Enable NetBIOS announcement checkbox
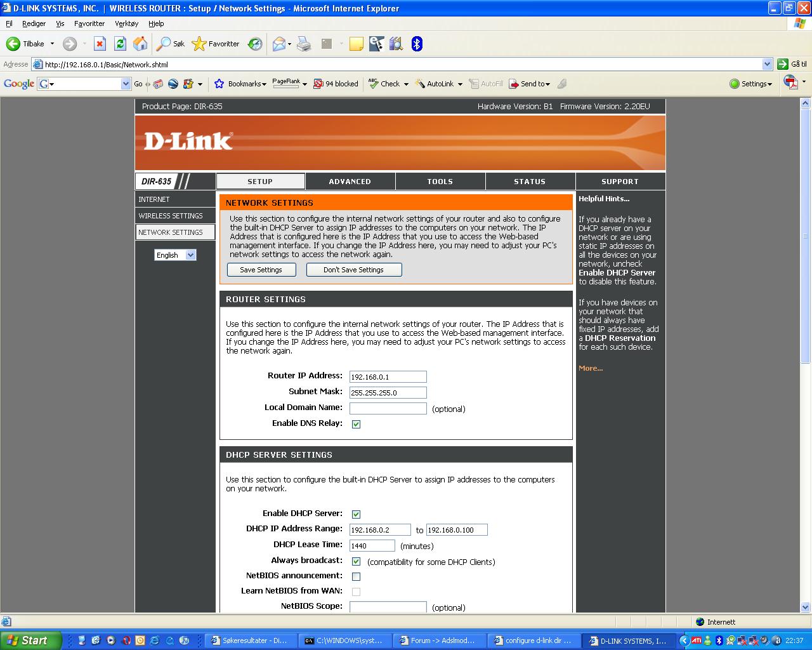812x650 pixels. coord(356,576)
